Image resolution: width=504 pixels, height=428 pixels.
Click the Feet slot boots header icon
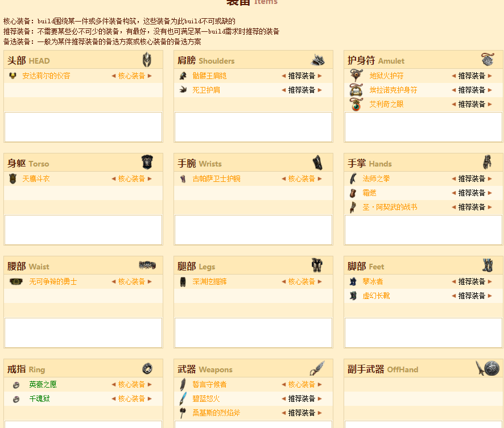point(488,265)
